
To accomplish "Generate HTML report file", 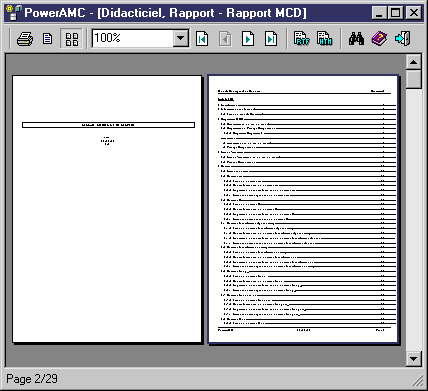I will (x=324, y=39).
